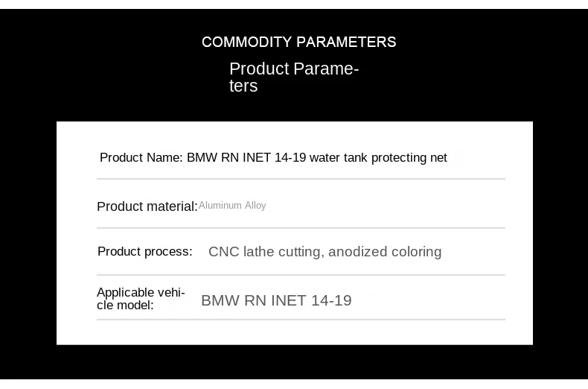Click the word "COMMODITY" in the top heading

click(x=246, y=42)
